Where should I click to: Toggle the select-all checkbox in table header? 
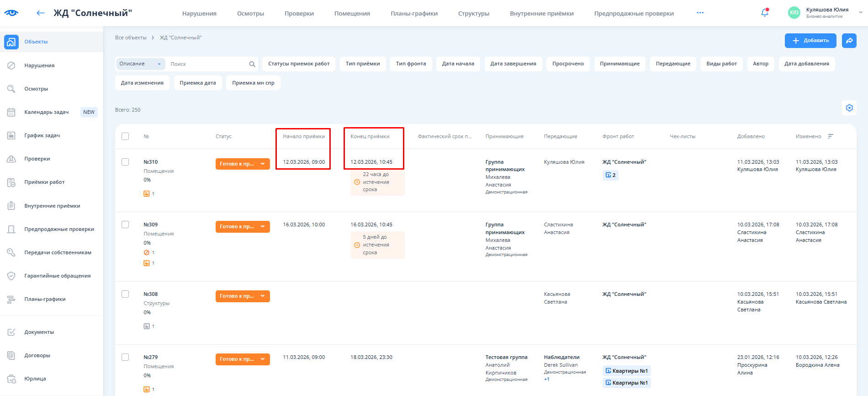pyautogui.click(x=125, y=136)
